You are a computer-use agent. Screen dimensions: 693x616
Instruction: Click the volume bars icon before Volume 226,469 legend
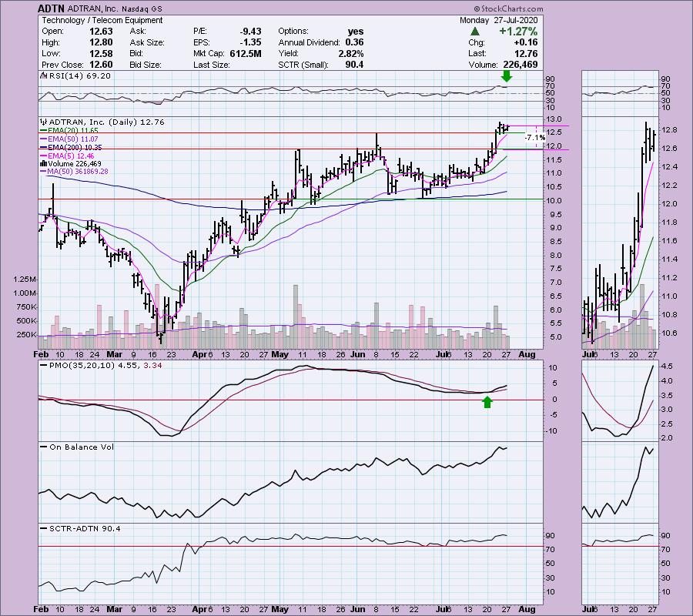(44, 163)
